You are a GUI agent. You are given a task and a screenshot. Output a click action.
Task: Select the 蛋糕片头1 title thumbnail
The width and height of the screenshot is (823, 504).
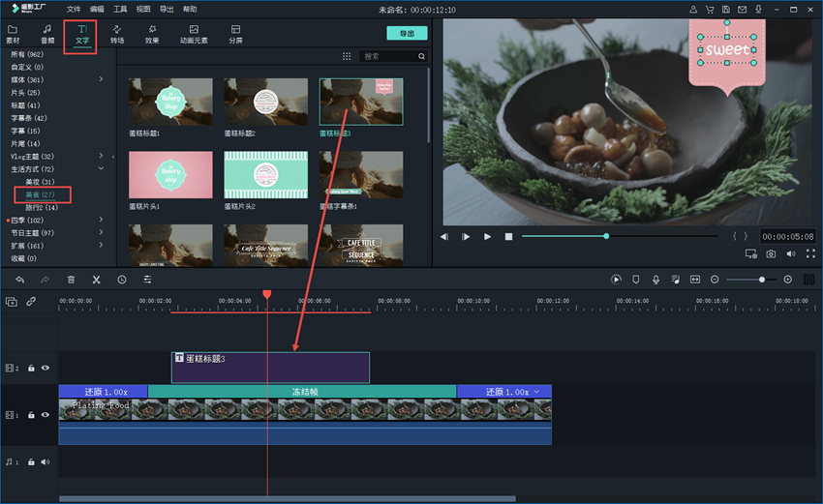[170, 175]
